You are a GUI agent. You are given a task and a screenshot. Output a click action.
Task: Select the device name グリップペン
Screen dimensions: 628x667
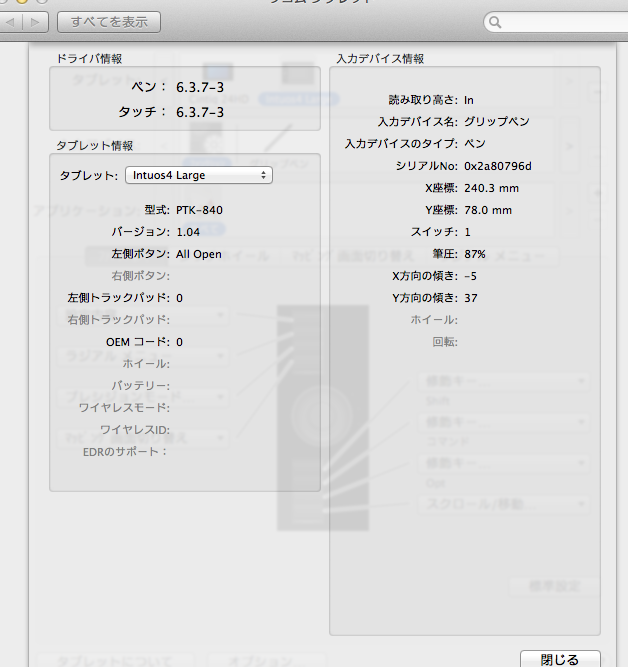click(x=497, y=122)
